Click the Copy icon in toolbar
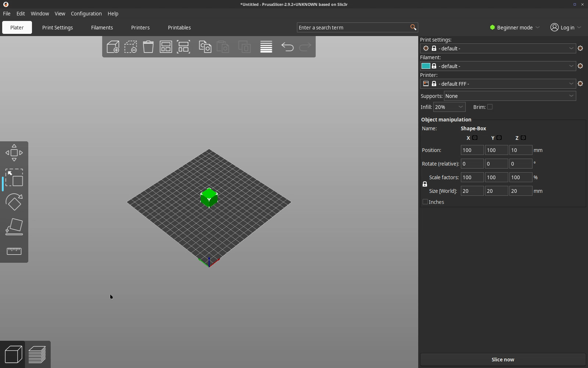588x368 pixels. pos(205,47)
